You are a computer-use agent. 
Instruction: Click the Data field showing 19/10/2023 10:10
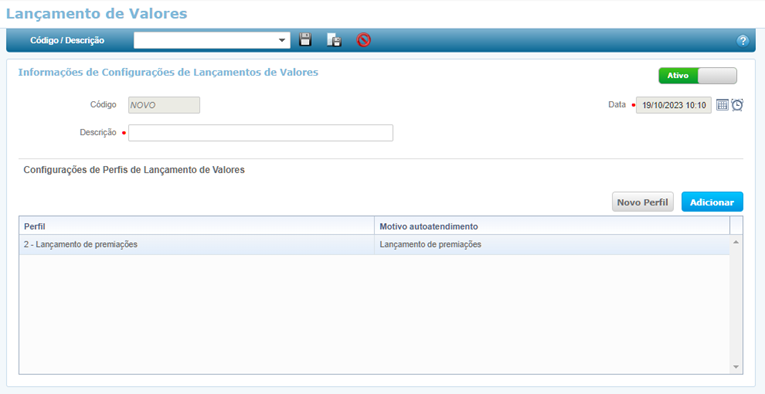674,105
